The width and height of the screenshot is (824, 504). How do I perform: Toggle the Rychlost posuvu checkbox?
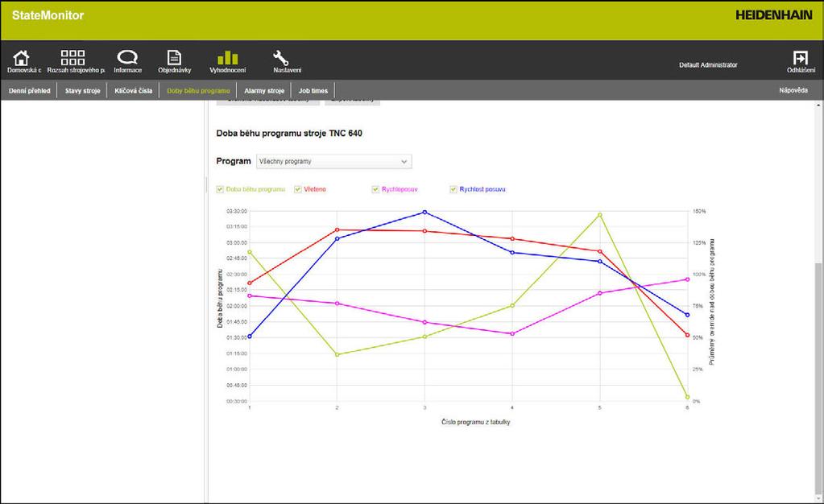tap(453, 189)
